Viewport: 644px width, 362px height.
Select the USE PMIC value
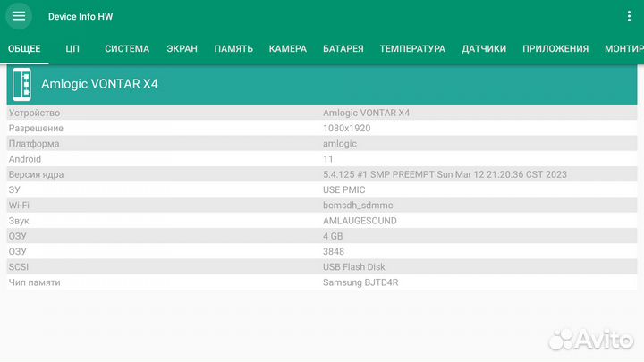[343, 189]
